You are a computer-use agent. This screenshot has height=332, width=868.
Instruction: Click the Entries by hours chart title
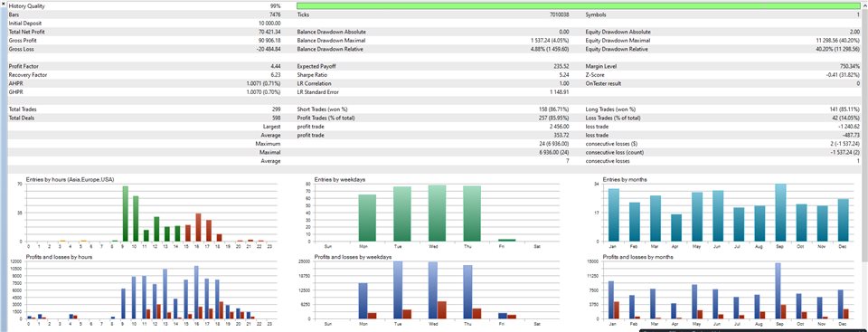point(70,179)
